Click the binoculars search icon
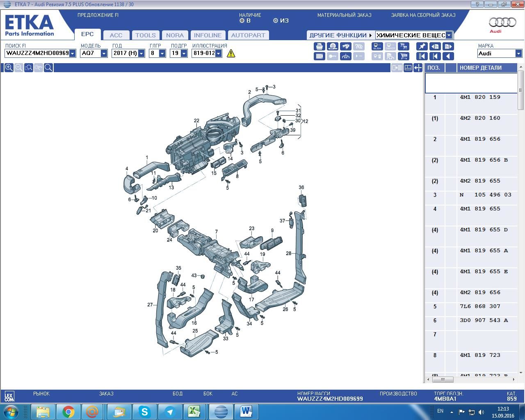This screenshot has width=525, height=420. click(x=346, y=46)
